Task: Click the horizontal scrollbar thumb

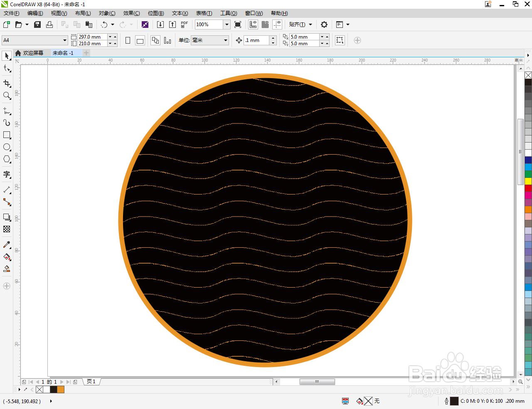Action: pos(317,382)
